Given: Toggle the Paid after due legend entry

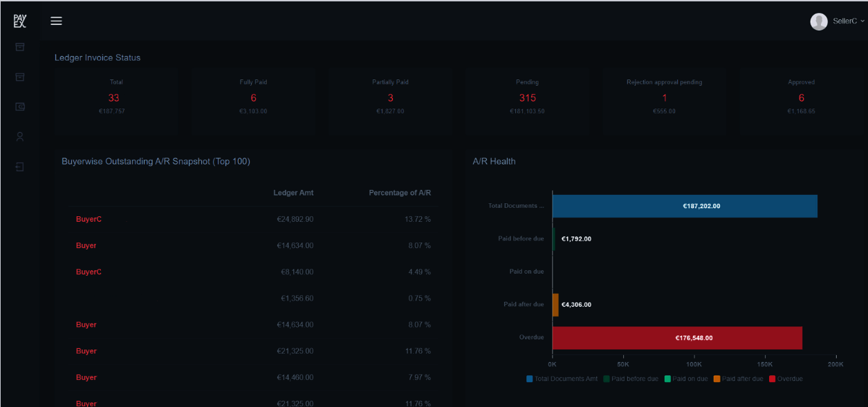Looking at the screenshot, I should pyautogui.click(x=741, y=379).
